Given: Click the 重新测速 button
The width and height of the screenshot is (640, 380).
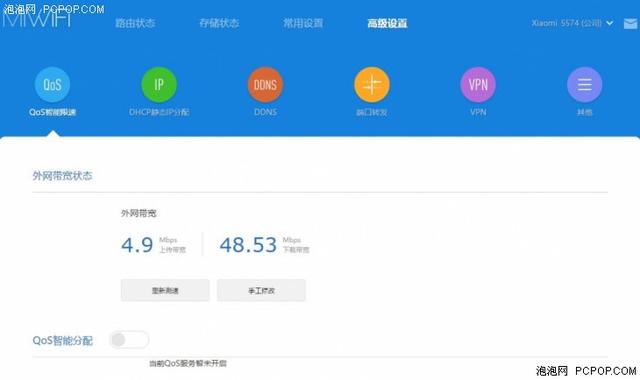Looking at the screenshot, I should (x=165, y=291).
